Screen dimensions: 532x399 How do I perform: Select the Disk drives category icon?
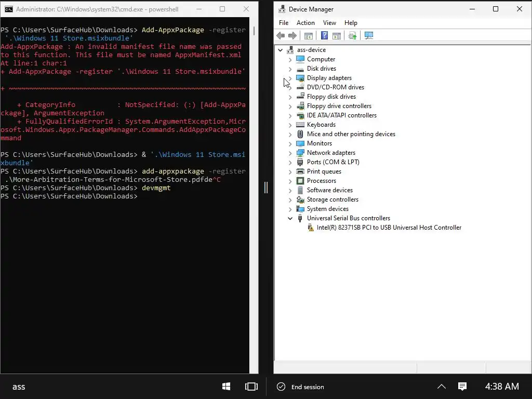[300, 69]
